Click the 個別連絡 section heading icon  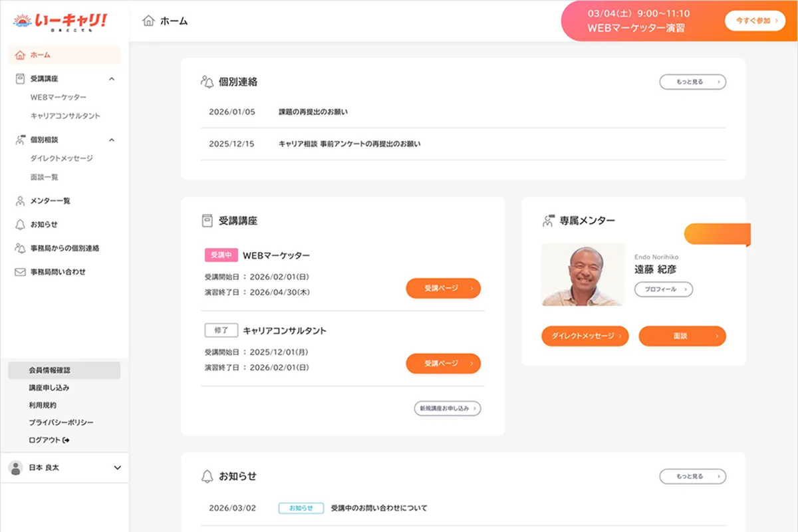[x=207, y=82]
